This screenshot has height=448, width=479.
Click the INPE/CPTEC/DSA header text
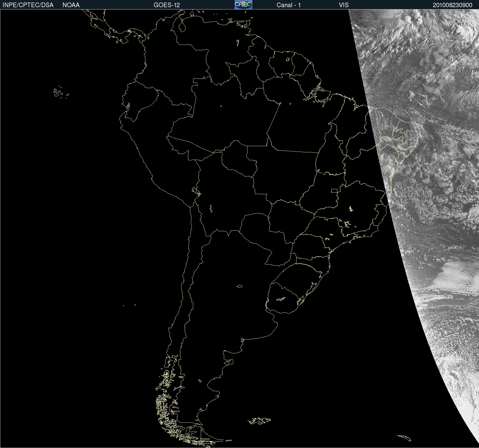point(28,5)
